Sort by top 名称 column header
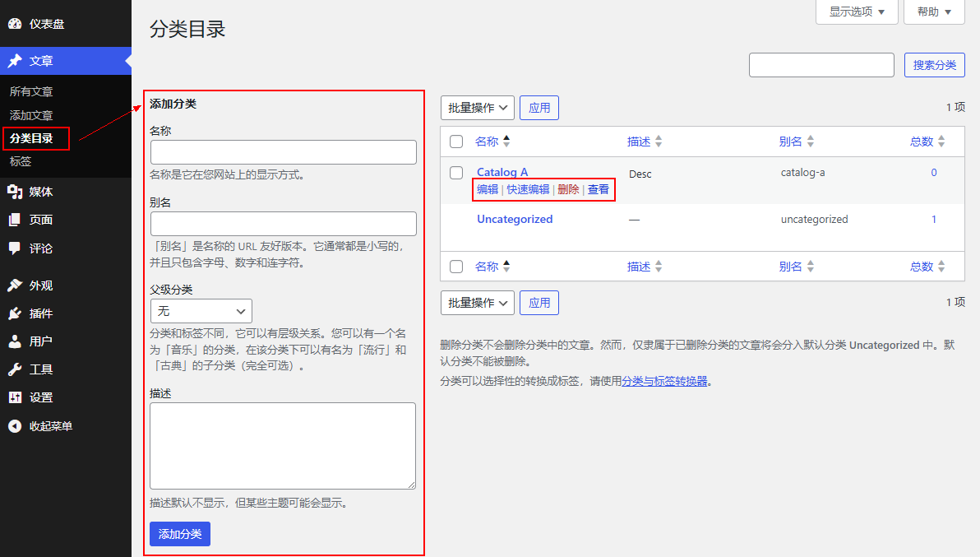The width and height of the screenshot is (980, 557). pos(487,142)
